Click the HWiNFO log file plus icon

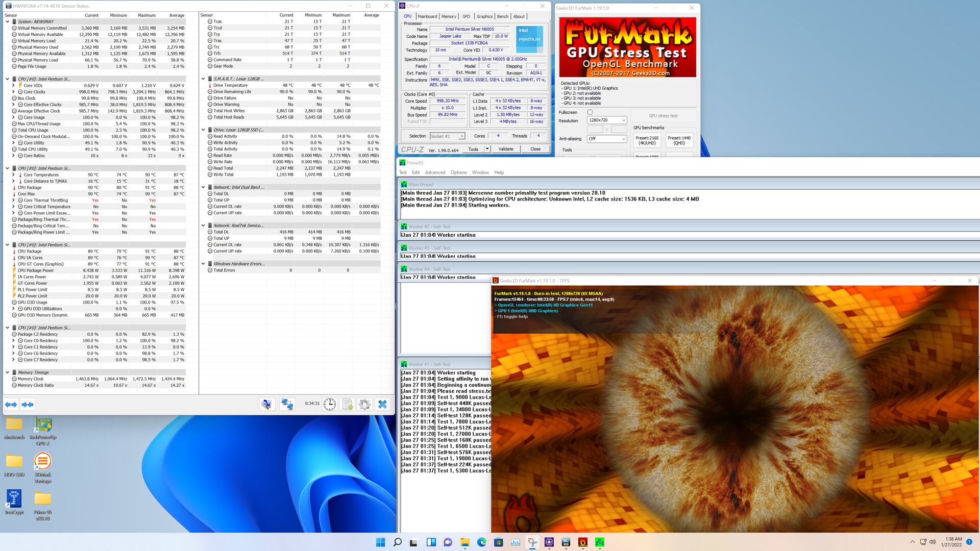348,405
